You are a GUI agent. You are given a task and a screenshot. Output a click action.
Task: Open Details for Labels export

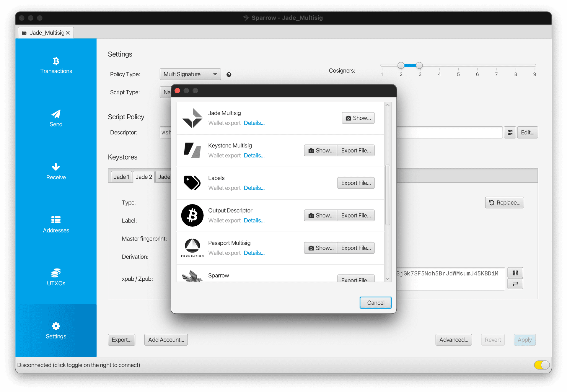254,188
